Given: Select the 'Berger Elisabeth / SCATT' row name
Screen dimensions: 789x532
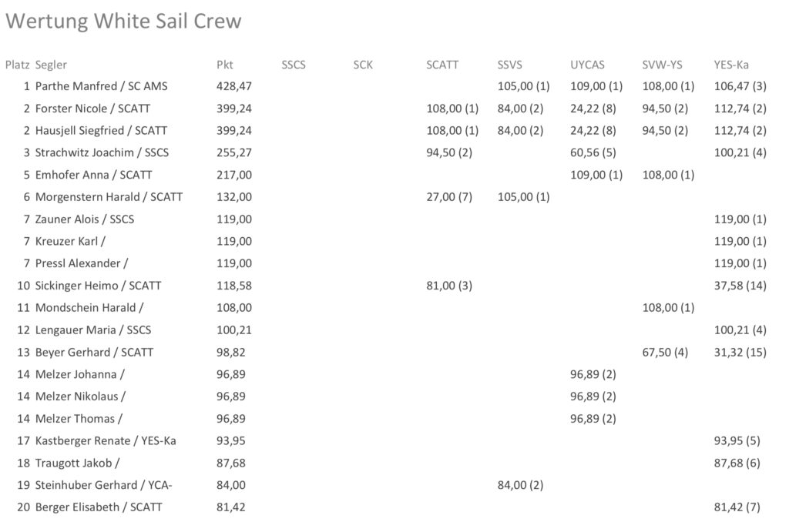Looking at the screenshot, I should click(x=98, y=507).
